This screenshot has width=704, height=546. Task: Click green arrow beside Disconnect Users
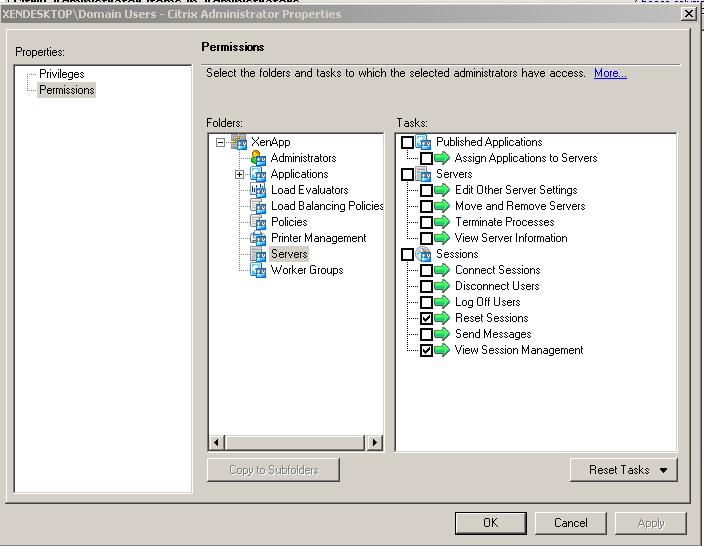pyautogui.click(x=442, y=286)
